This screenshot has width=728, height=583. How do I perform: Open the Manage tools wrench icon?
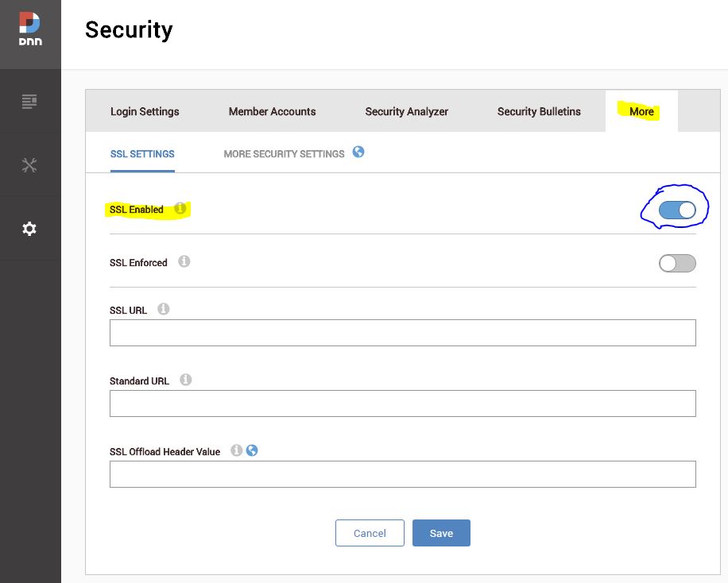29,165
